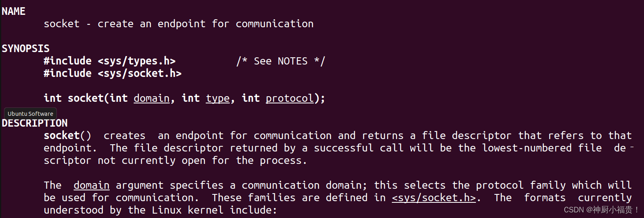644x218 pixels.
Task: Click the 'file descriptor' phrase in the first description line
Action: click(467, 135)
